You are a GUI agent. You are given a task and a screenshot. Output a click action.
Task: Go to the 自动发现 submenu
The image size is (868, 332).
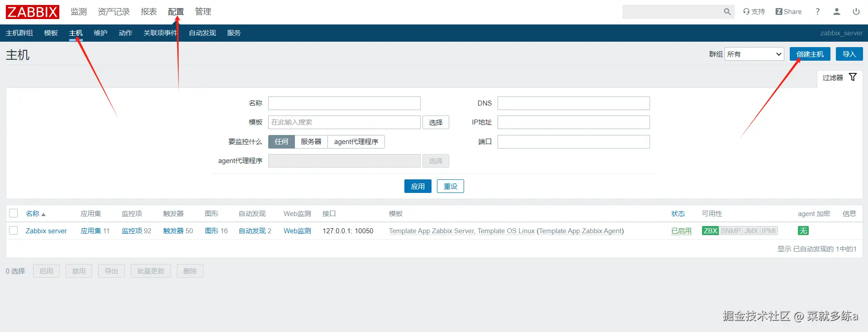pyautogui.click(x=202, y=33)
